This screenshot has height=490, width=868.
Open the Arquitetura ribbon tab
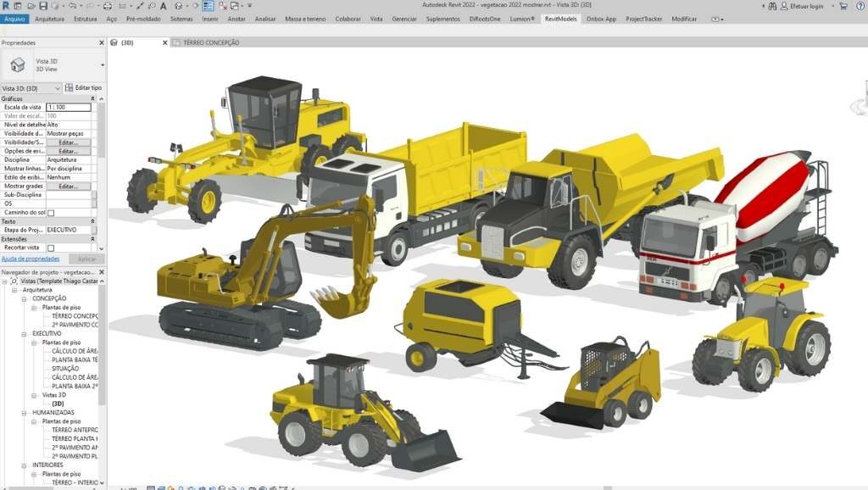(x=49, y=18)
